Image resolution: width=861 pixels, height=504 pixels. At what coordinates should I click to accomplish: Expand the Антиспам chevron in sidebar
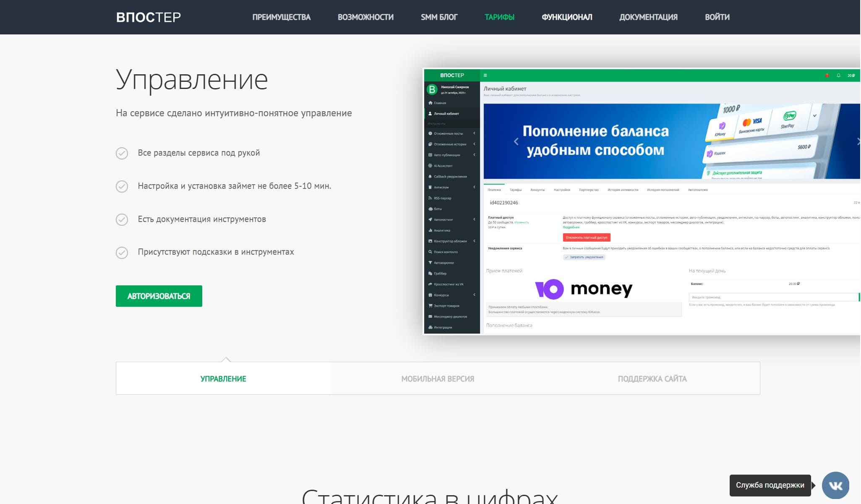474,187
